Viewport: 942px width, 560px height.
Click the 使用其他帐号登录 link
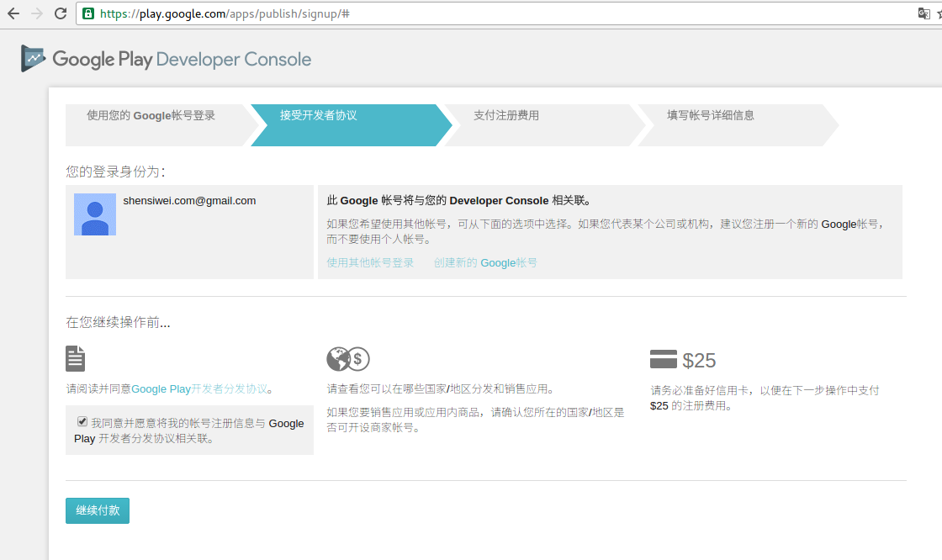[x=370, y=262]
